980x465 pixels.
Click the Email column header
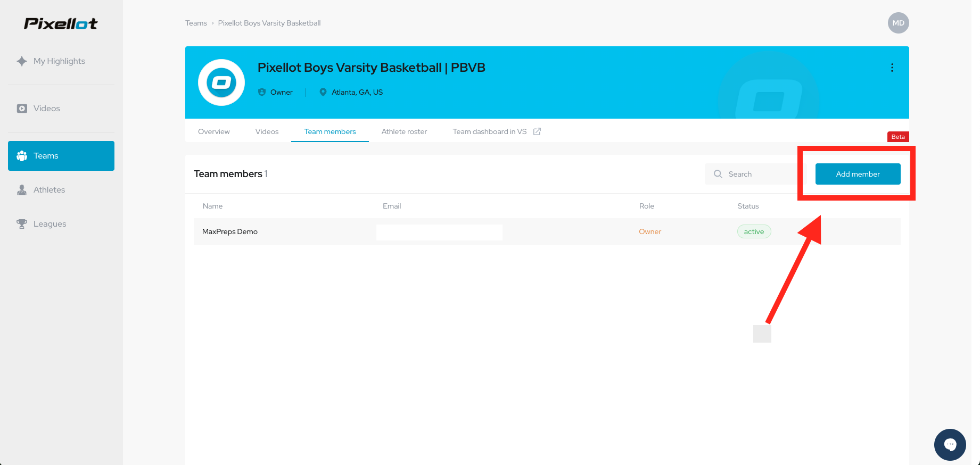[x=392, y=206]
